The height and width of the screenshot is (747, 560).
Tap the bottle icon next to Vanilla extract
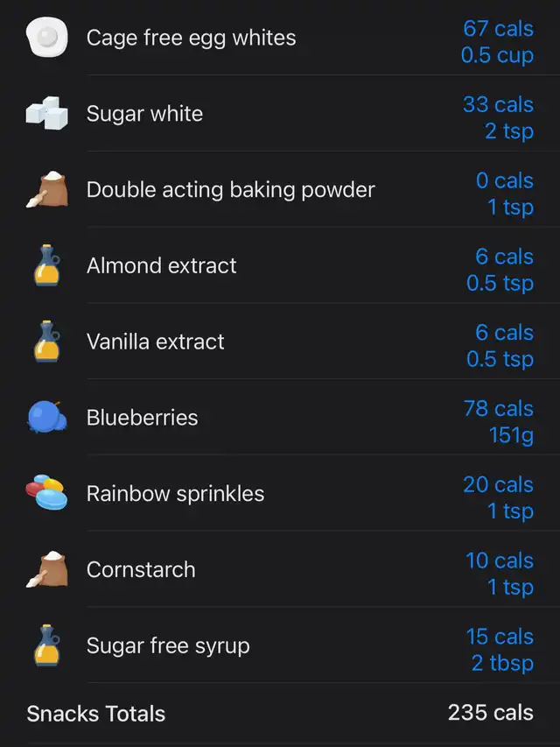(47, 342)
